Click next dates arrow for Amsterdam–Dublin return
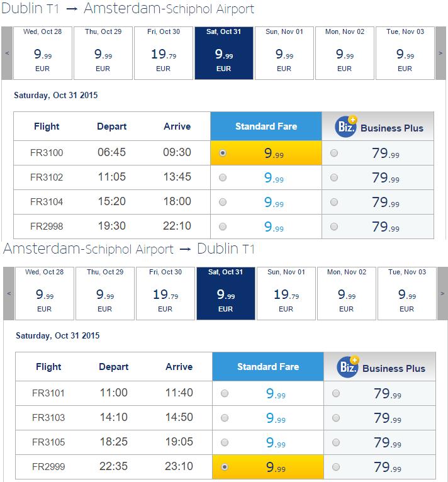The width and height of the screenshot is (448, 482). point(442,293)
